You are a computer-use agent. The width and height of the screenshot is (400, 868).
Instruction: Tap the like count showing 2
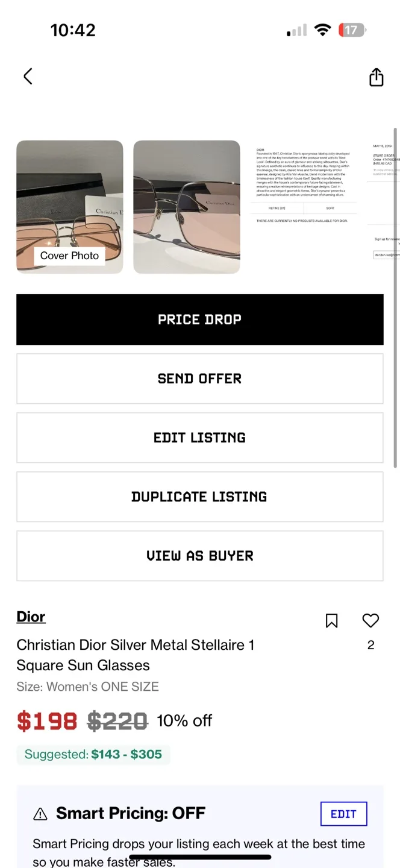tap(370, 644)
